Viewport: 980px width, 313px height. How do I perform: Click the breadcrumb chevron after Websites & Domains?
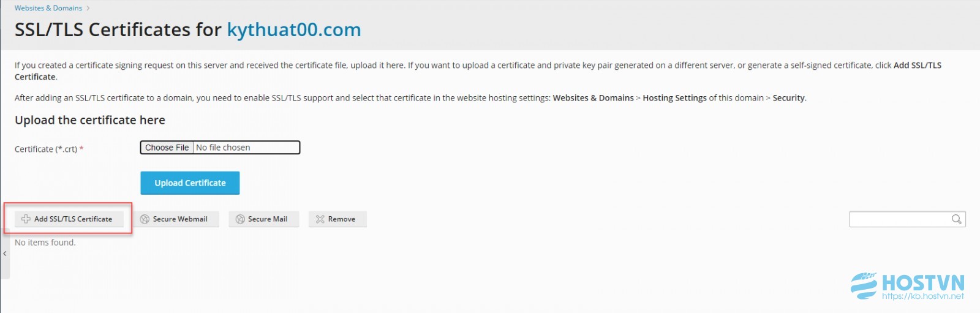coord(88,8)
